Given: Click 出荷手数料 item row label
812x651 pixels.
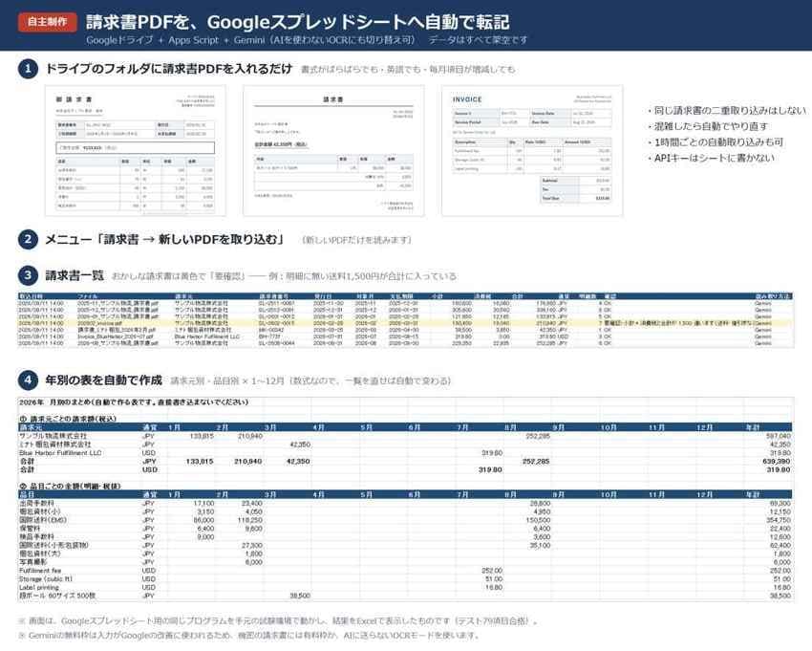Looking at the screenshot, I should [x=36, y=503].
